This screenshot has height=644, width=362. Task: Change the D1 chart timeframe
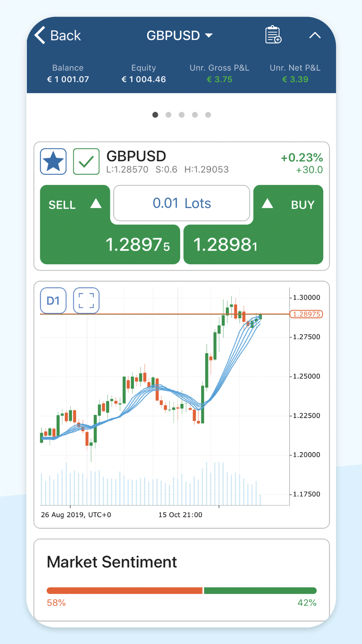53,301
